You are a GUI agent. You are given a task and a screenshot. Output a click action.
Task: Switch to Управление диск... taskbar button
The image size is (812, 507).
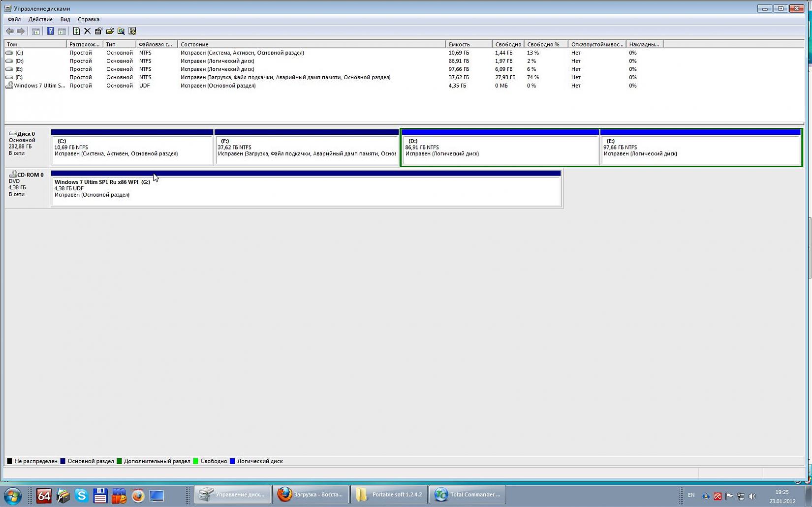233,495
